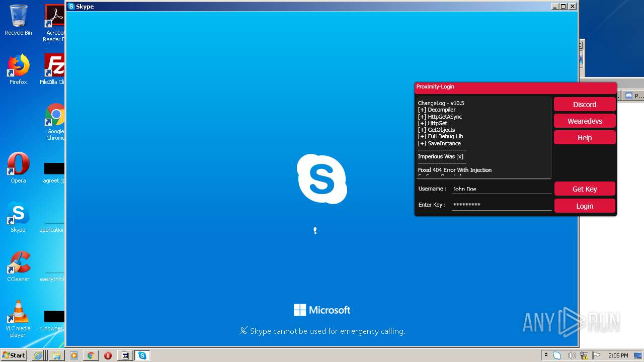Open Windows Explorer from the taskbar
Screen dimensions: 644x362
pyautogui.click(x=56, y=355)
